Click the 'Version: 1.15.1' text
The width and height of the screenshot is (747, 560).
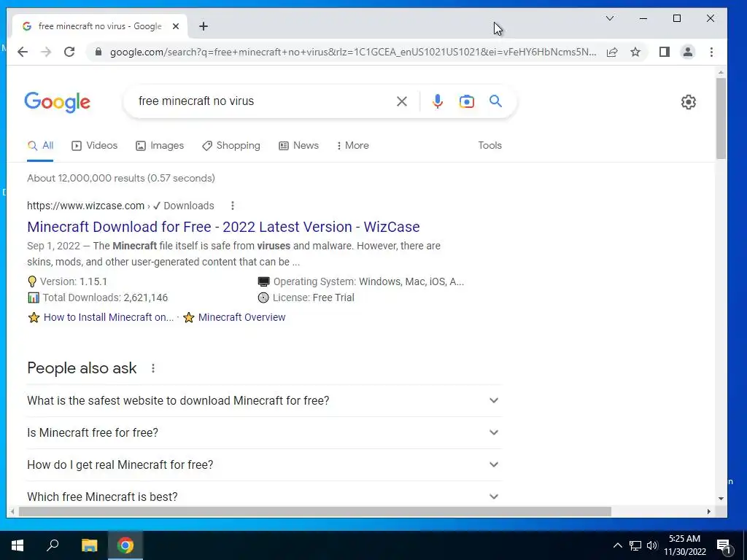coord(74,282)
